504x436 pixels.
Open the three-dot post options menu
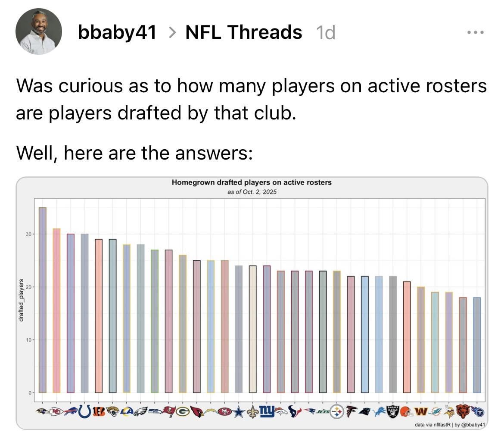pyautogui.click(x=476, y=32)
